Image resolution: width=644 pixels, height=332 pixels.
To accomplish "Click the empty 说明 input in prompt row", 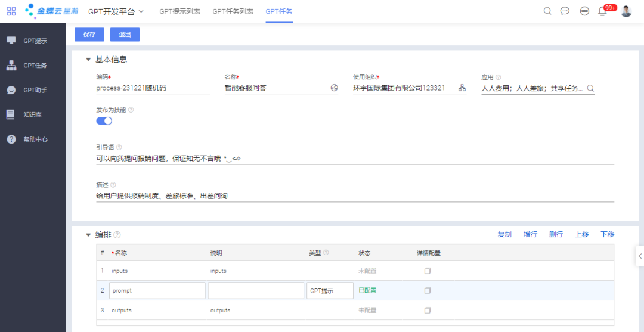I will (256, 290).
